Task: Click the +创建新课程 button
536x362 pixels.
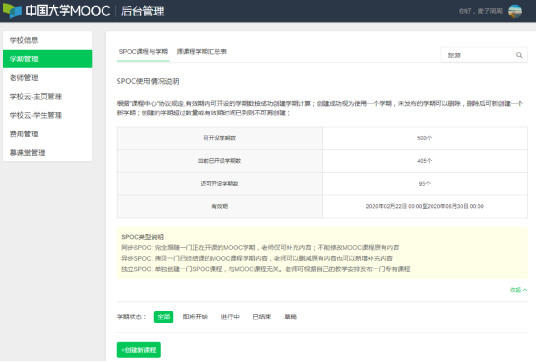Action: (139, 350)
